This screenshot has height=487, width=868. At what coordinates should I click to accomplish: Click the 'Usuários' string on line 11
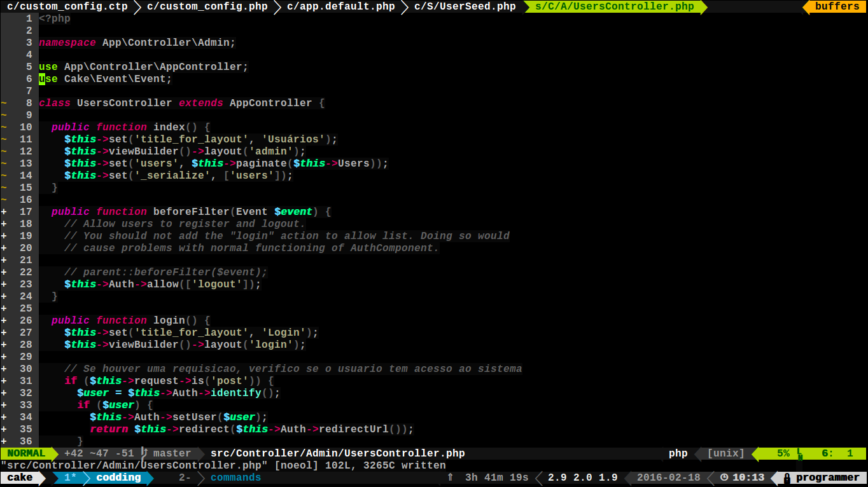[293, 139]
